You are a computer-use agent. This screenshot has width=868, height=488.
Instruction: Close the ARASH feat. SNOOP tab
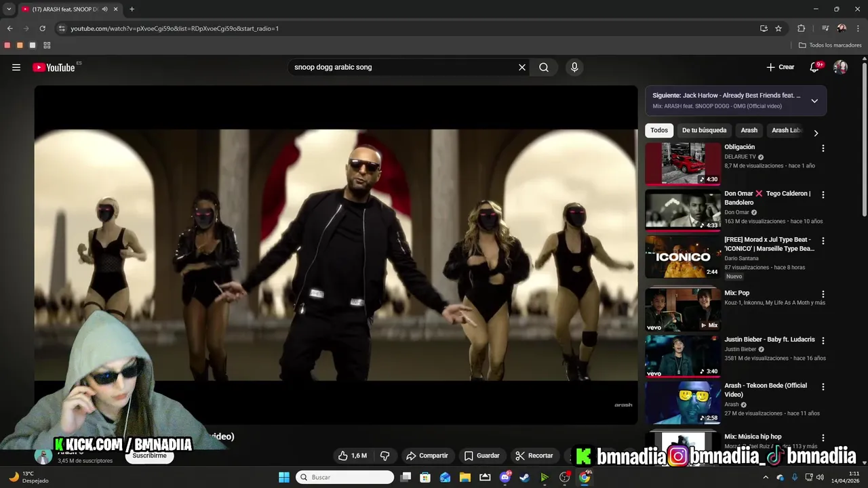tap(116, 9)
